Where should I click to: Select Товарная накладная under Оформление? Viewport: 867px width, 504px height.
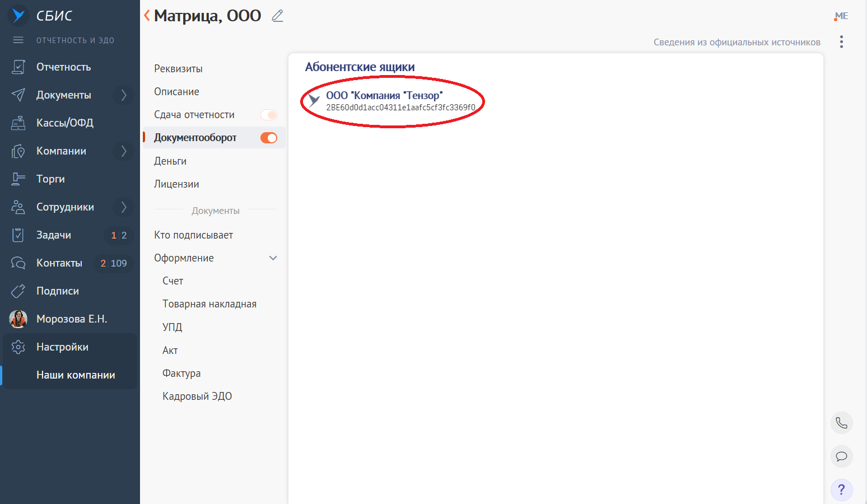click(209, 304)
